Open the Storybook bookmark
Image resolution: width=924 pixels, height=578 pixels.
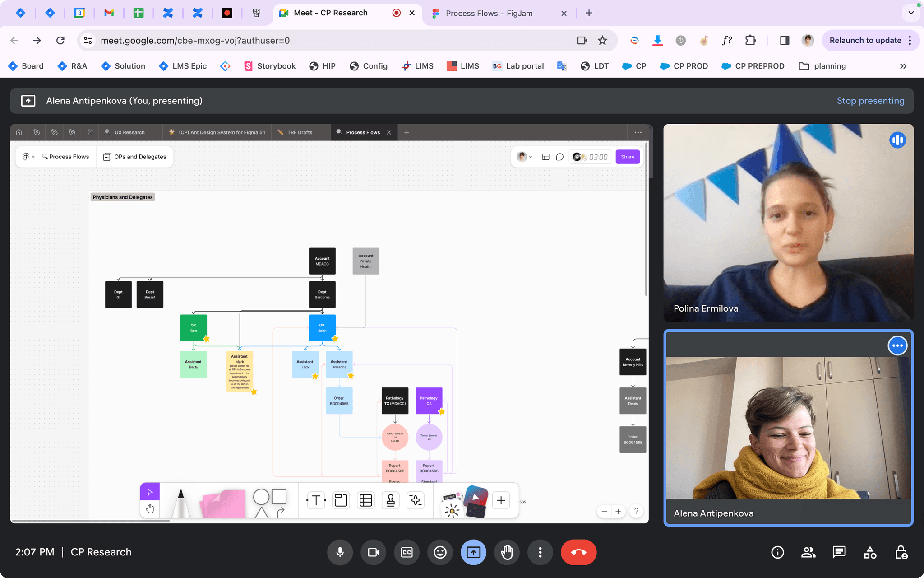pos(270,66)
